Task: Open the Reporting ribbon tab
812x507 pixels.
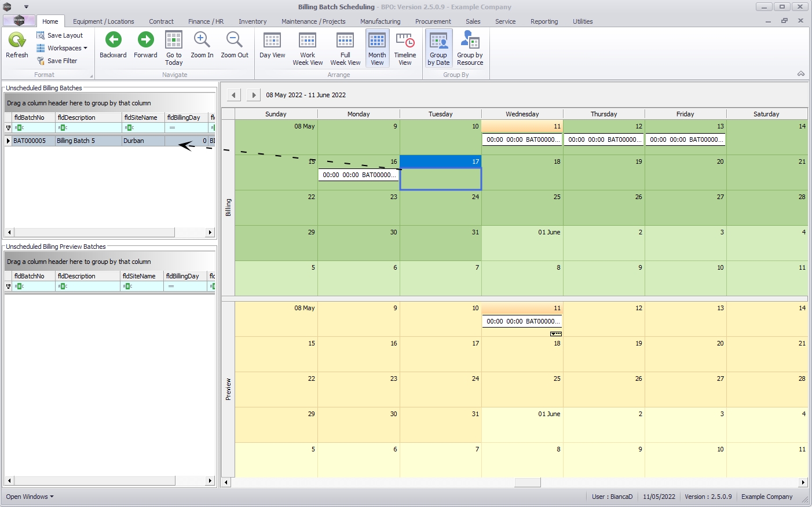Action: [x=544, y=21]
